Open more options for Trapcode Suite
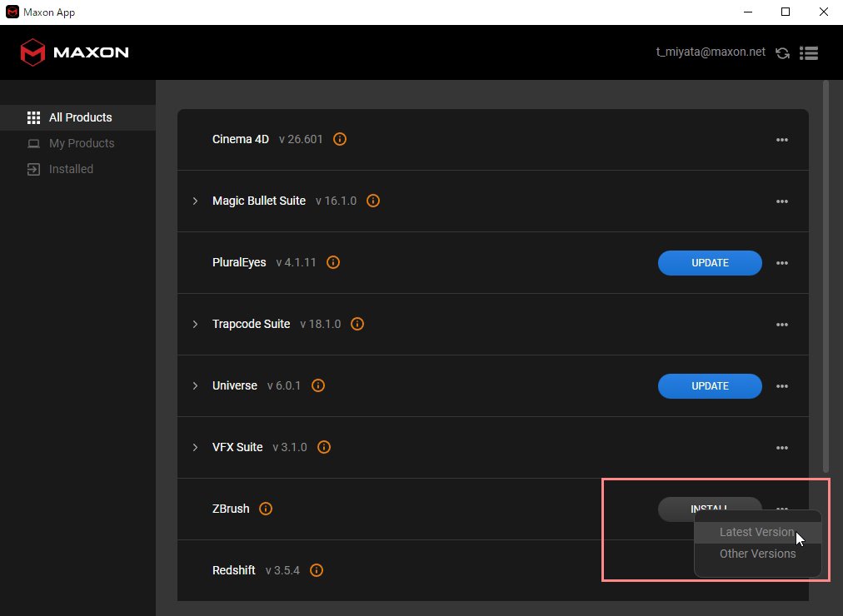This screenshot has height=616, width=843. (782, 325)
